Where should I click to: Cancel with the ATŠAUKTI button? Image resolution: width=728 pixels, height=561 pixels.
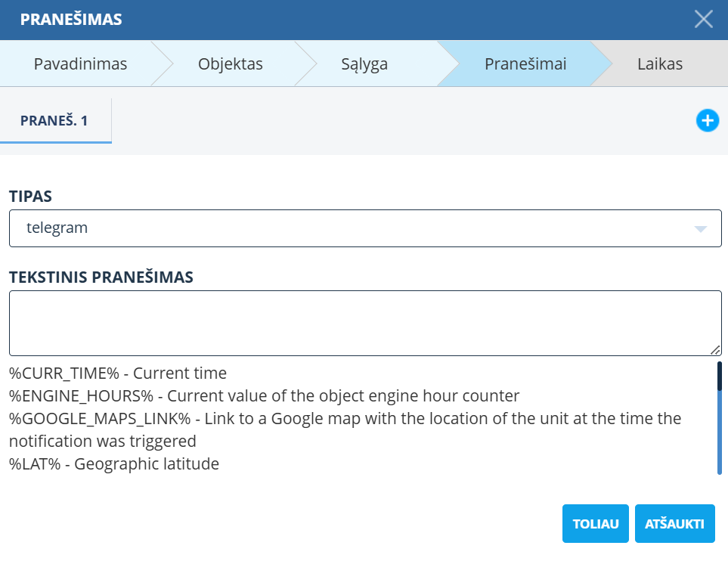(674, 524)
